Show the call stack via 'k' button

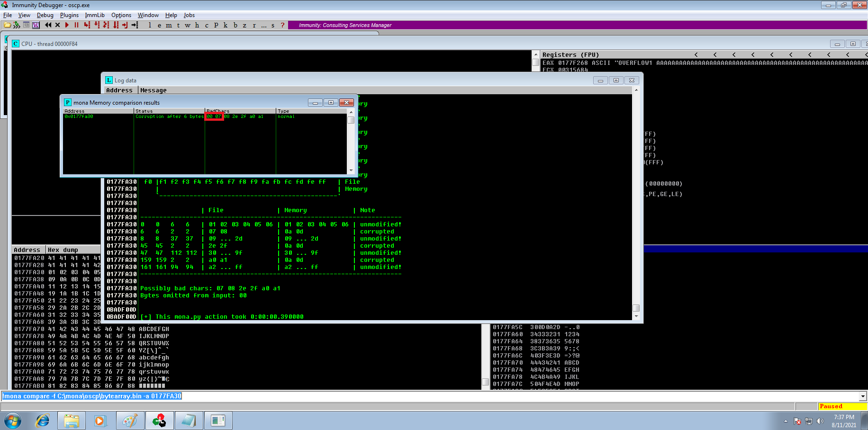(x=226, y=25)
